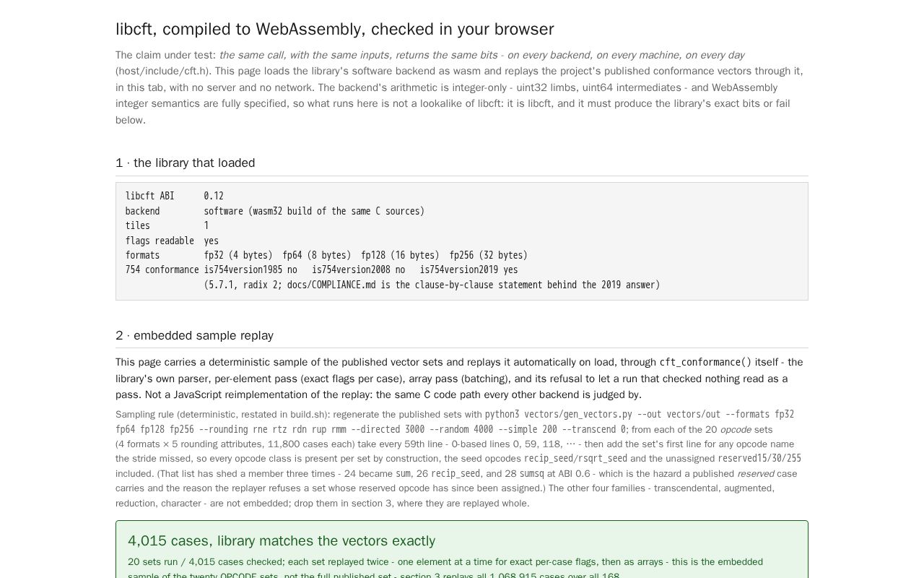Click the heading 'the library that loaded'

186,163
